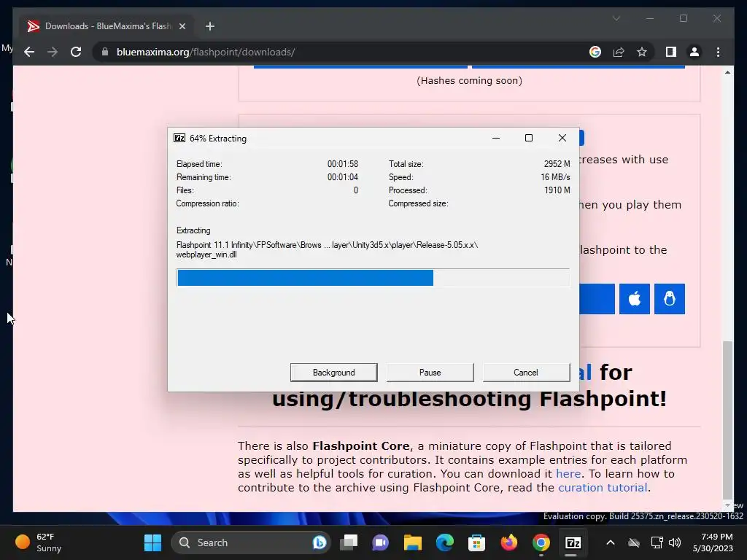Click the Linux penguin download button

click(670, 298)
